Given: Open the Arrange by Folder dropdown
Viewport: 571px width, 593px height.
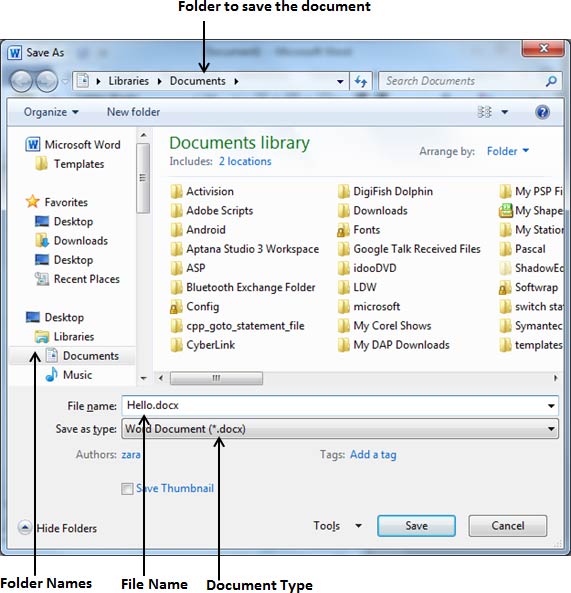Looking at the screenshot, I should 507,151.
